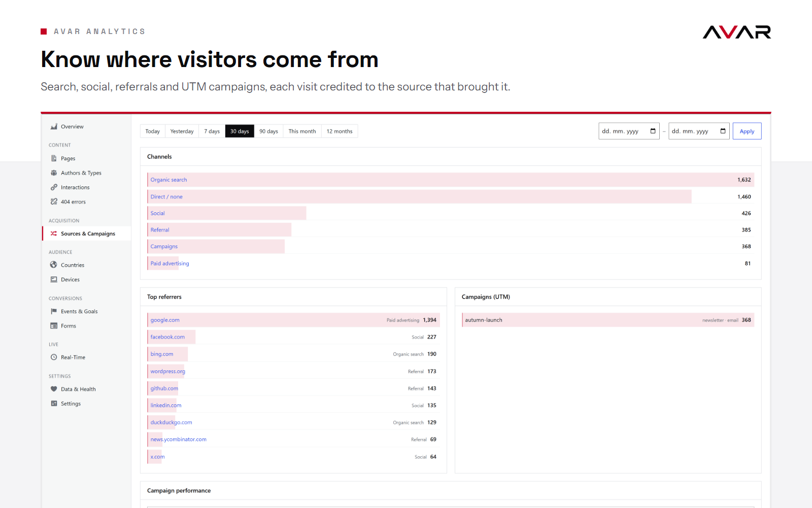Open duckduckgo.com referrer link

(x=172, y=422)
